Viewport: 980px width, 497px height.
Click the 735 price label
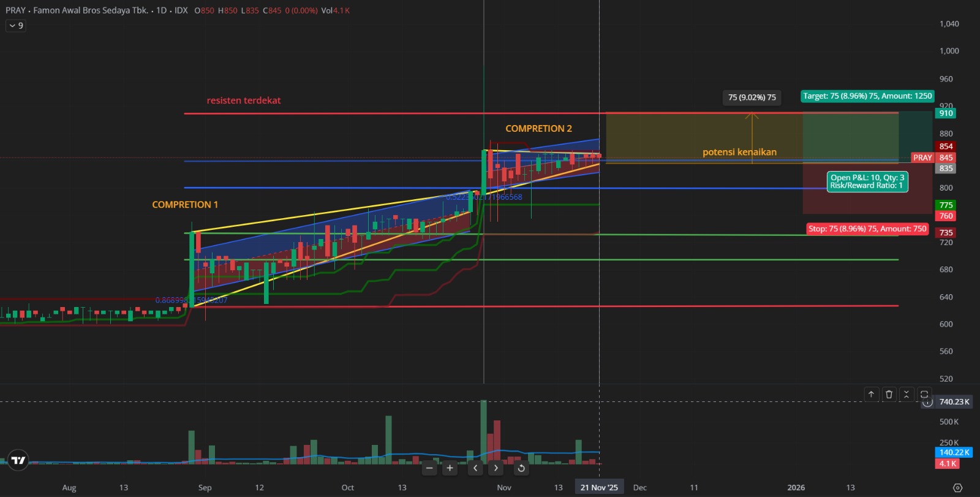(946, 233)
